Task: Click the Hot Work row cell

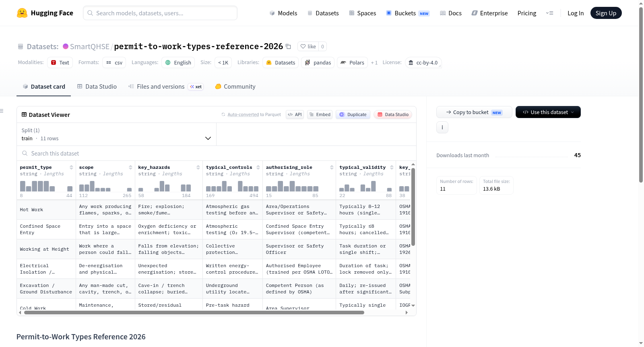Action: point(46,210)
